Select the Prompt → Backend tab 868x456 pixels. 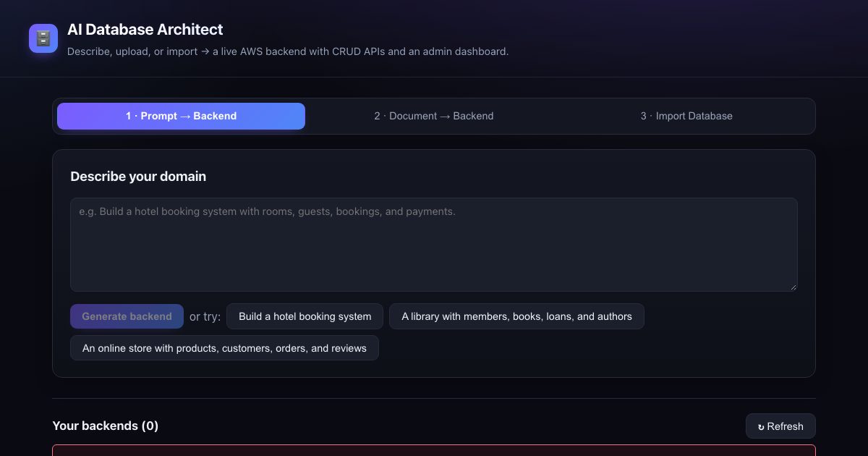[181, 116]
